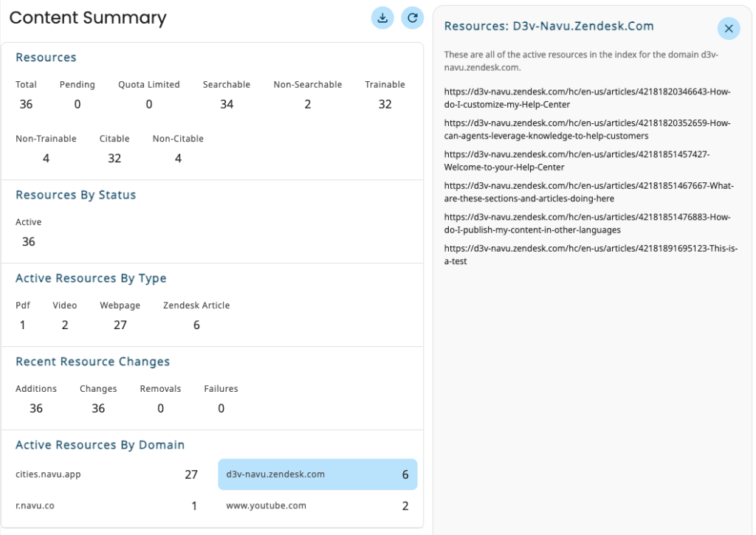Click the Zendesk Article count of 6

point(196,325)
